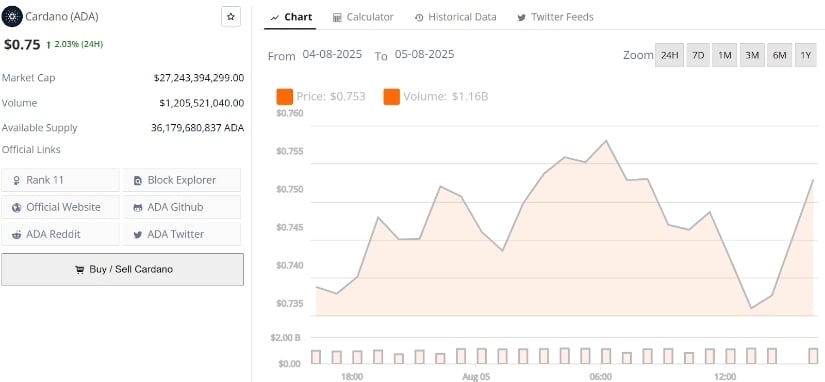Switch to Historical Data tab
This screenshot has height=382, width=825.
click(456, 17)
